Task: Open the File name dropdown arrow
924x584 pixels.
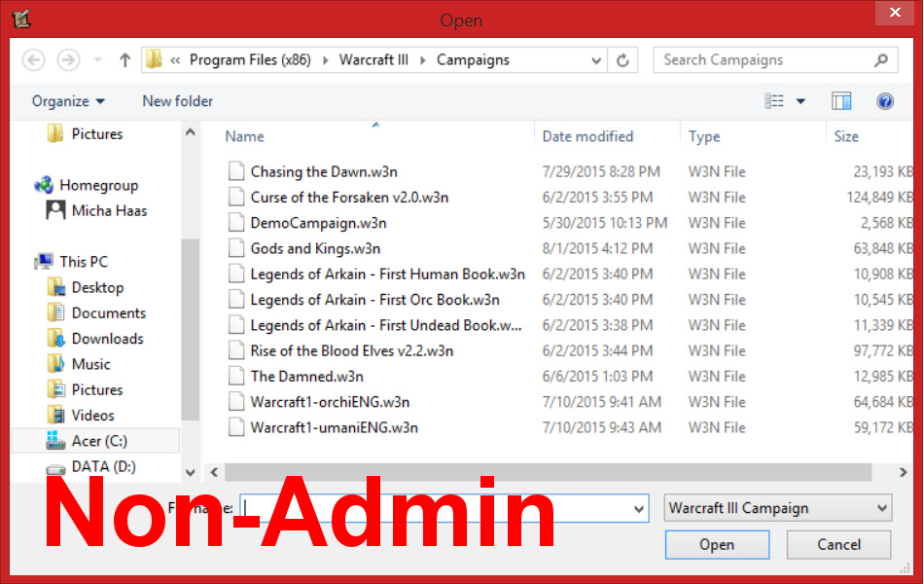Action: 638,508
